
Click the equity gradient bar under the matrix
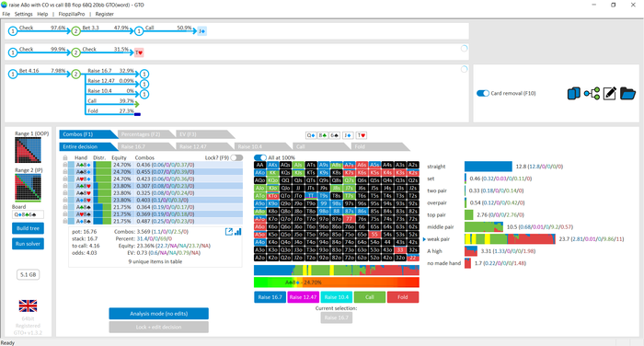[x=337, y=283]
